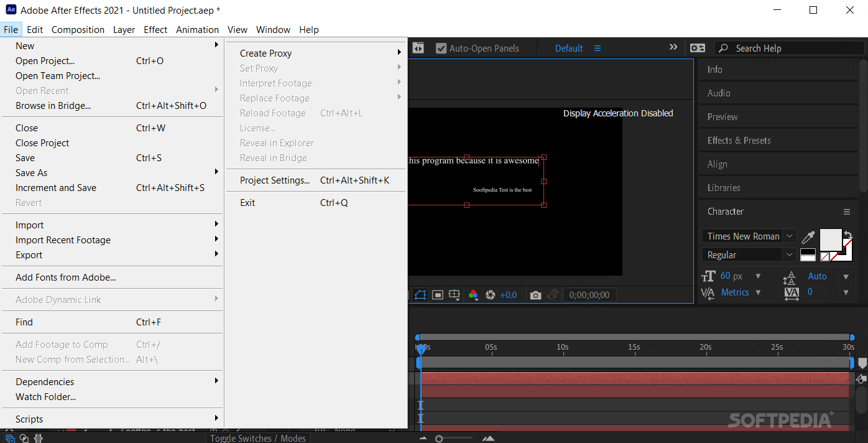
Task: Choose Add Fonts from Adobe...
Action: pyautogui.click(x=112, y=277)
